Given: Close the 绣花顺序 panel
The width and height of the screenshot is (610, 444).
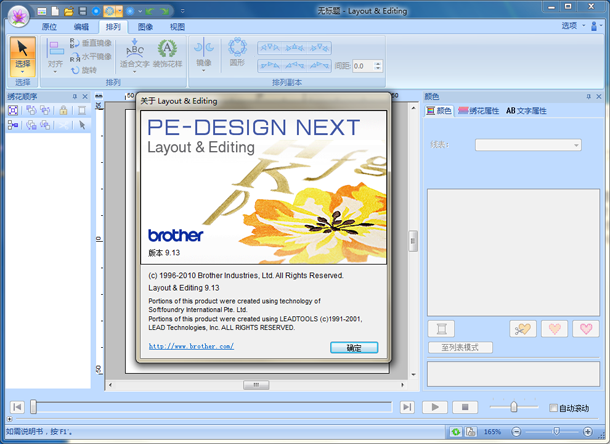Looking at the screenshot, I should [85, 97].
